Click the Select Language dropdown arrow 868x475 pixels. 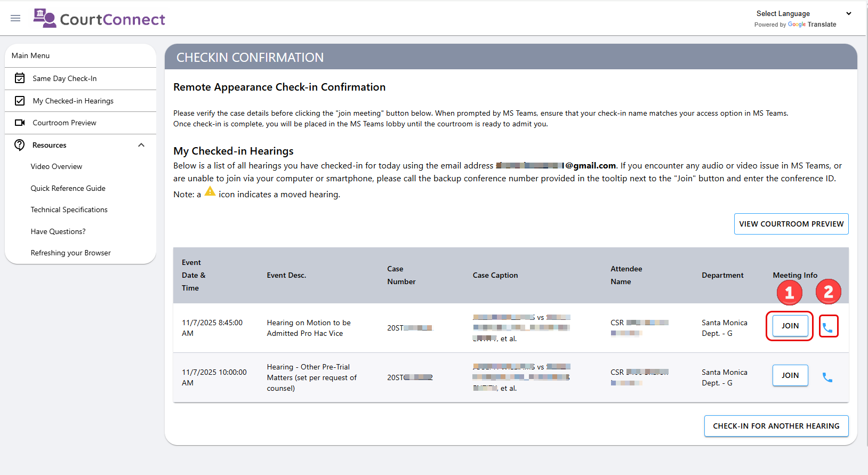pos(849,14)
